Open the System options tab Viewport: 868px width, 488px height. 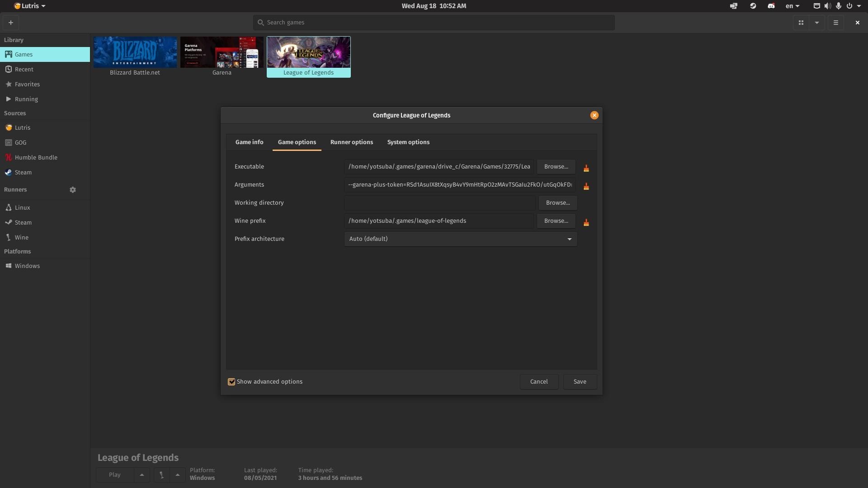408,142
